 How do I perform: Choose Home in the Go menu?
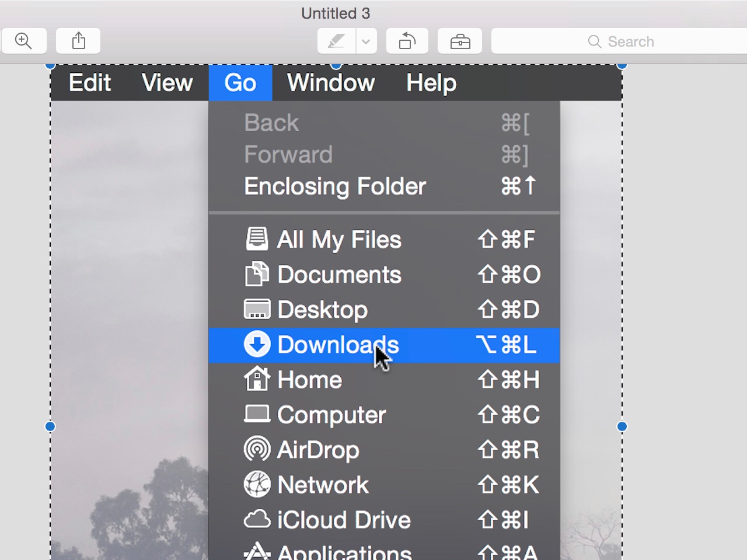pyautogui.click(x=384, y=380)
